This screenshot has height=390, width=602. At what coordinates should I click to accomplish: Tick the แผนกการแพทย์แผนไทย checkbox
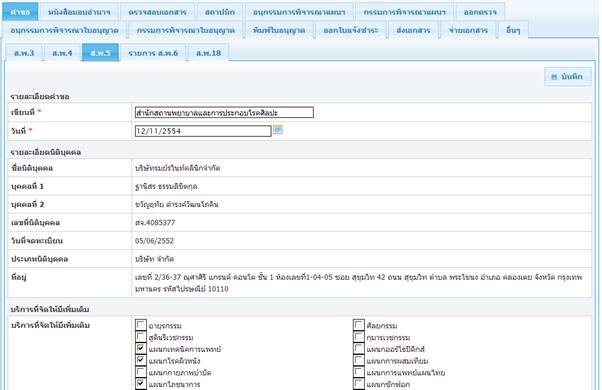coord(359,372)
